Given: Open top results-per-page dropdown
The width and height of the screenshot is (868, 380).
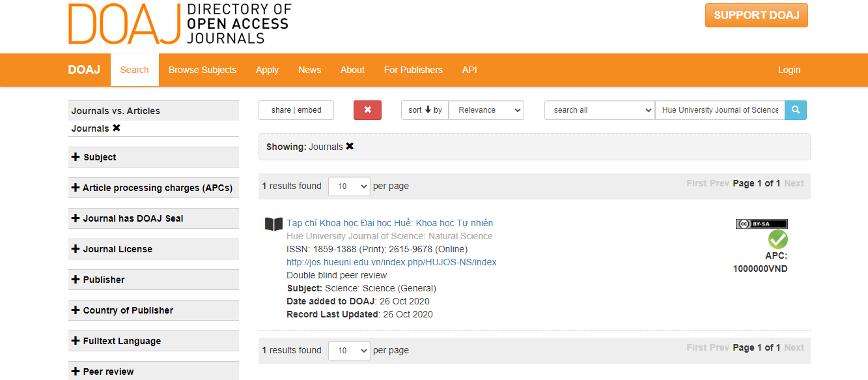Looking at the screenshot, I should [349, 186].
